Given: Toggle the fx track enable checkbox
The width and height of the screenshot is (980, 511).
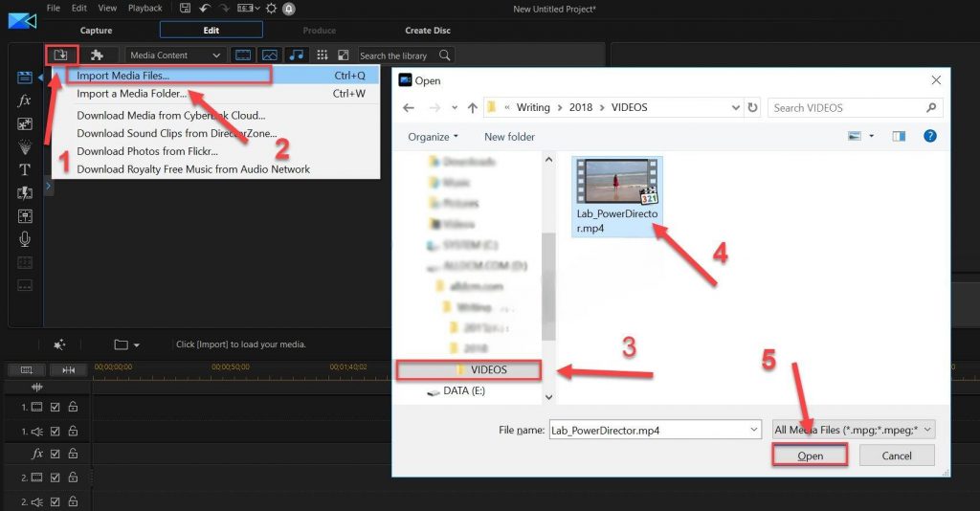Looking at the screenshot, I should 55,454.
